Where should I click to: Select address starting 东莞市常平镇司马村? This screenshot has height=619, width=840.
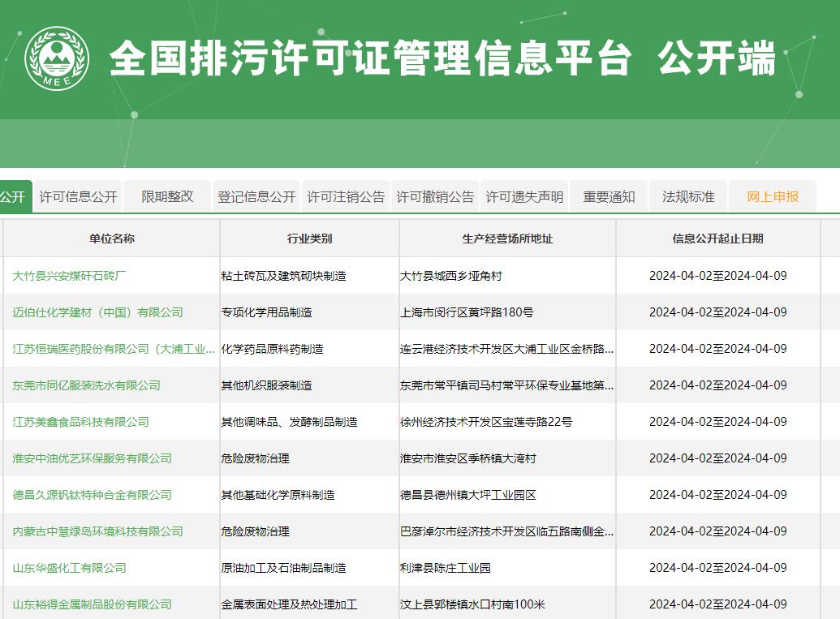coord(506,385)
